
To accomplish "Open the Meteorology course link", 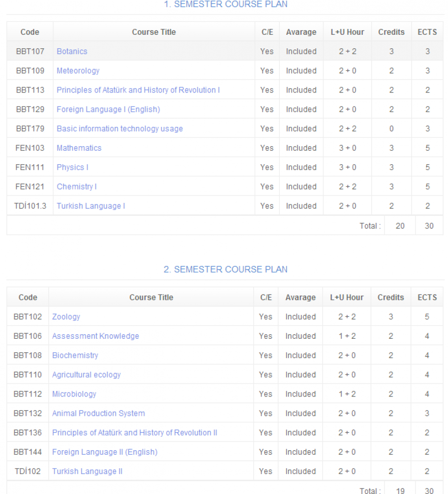I will tap(78, 71).
